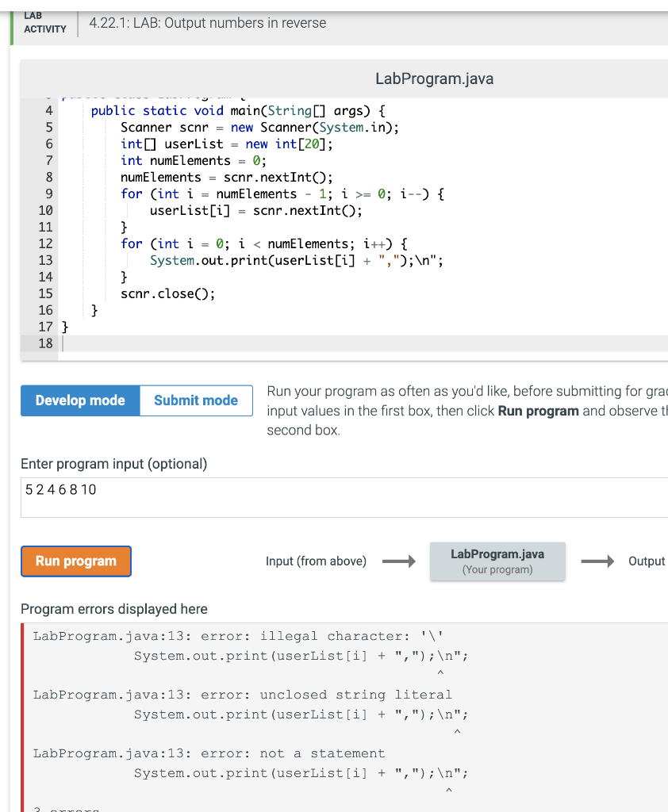Select the Develop mode tab
Image resolution: width=668 pixels, height=812 pixels.
coord(79,400)
